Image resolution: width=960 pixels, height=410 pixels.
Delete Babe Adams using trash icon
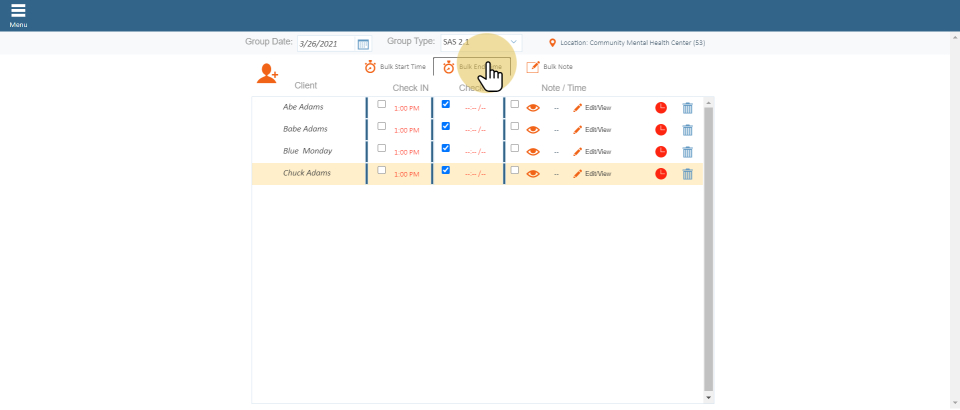click(x=687, y=130)
